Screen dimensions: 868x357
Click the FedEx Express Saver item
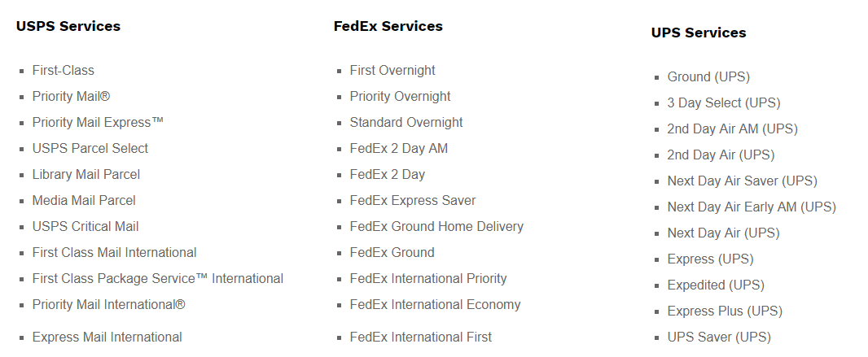[413, 201]
